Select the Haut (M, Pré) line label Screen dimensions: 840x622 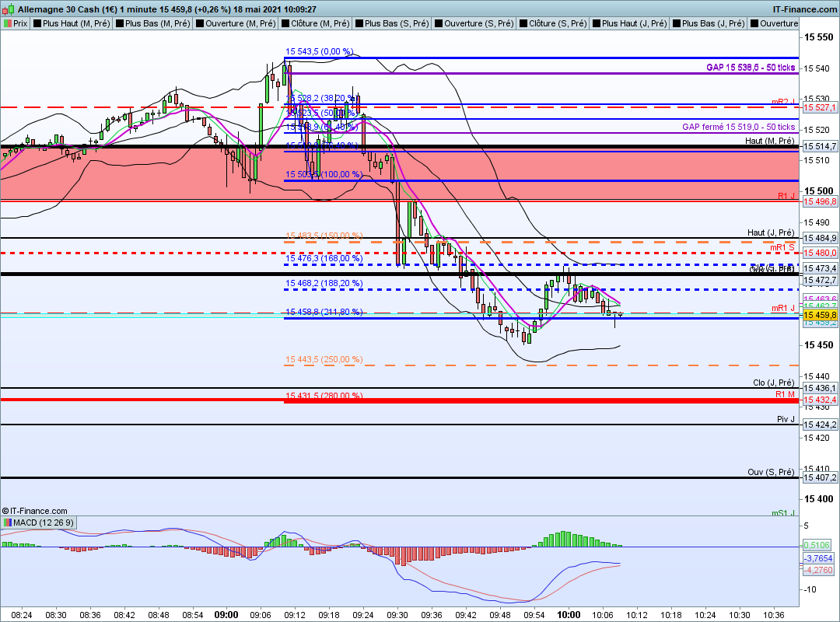[x=770, y=141]
